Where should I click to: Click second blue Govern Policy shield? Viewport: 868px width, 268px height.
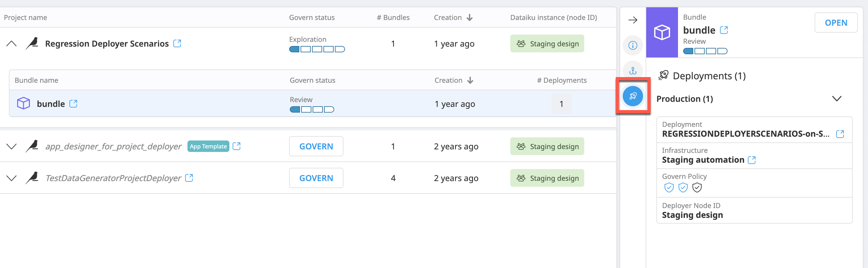pyautogui.click(x=683, y=188)
